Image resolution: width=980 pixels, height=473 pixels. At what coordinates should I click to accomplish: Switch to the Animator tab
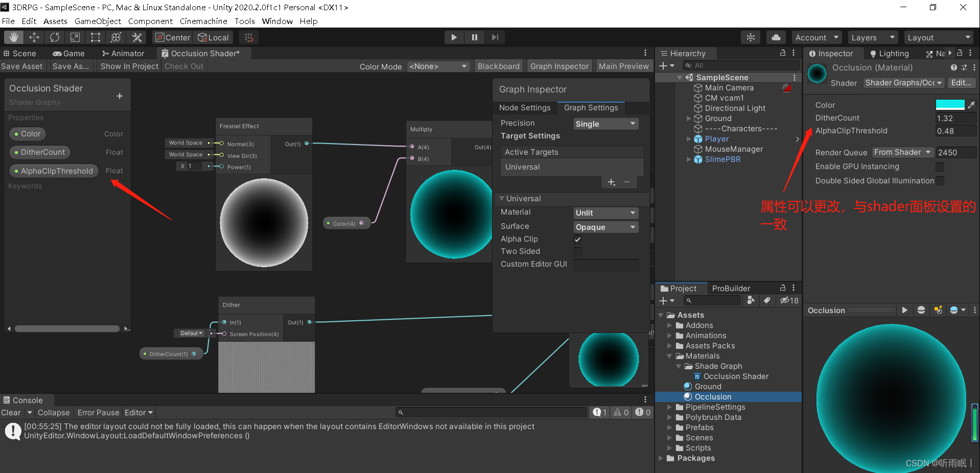(x=123, y=53)
